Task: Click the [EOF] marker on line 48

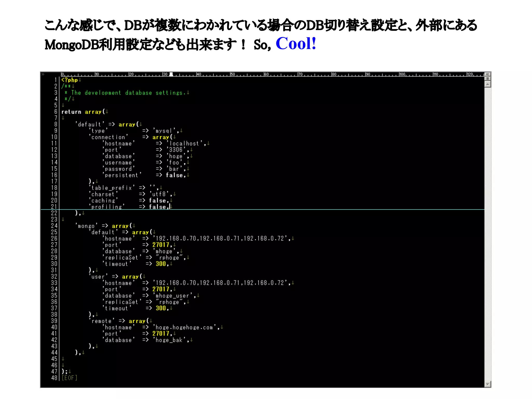Action: [70, 378]
